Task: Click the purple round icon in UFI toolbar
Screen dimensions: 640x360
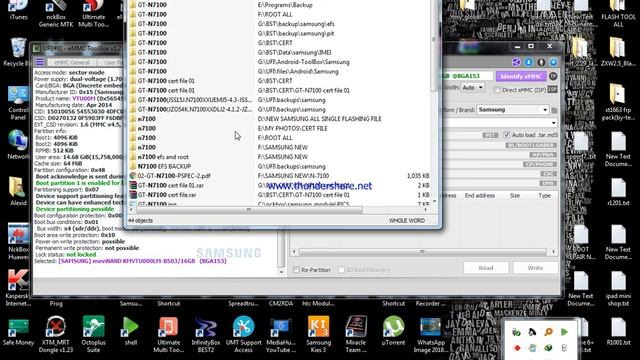Action: [516, 62]
